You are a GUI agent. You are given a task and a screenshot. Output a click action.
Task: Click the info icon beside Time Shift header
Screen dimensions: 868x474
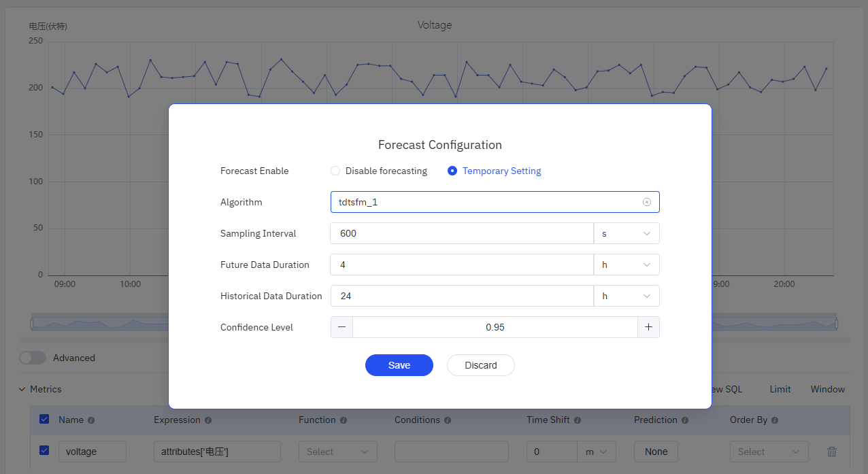578,420
